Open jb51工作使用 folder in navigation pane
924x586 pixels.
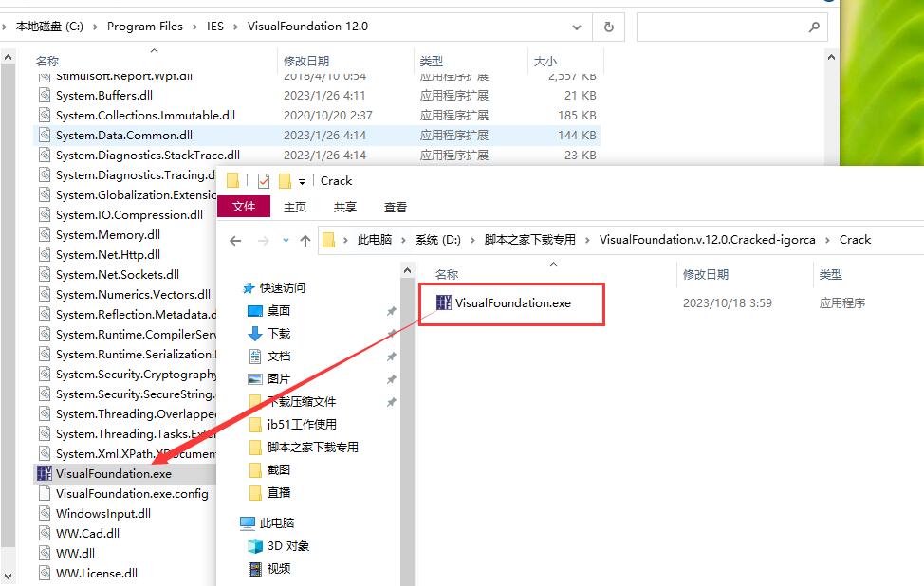[302, 425]
